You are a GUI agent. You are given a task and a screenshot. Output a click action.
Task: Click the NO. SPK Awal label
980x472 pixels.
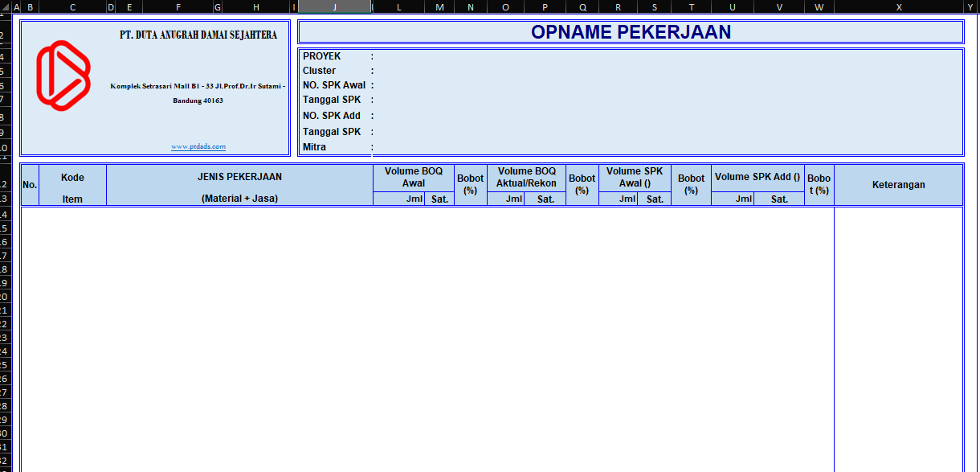[334, 85]
